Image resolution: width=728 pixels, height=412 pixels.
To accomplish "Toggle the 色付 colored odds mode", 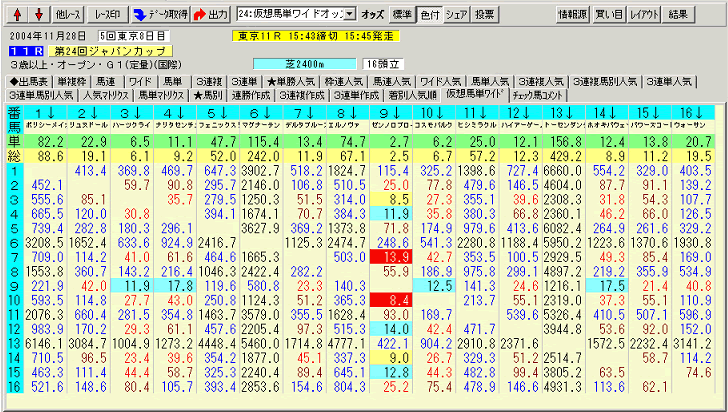I will pos(429,15).
